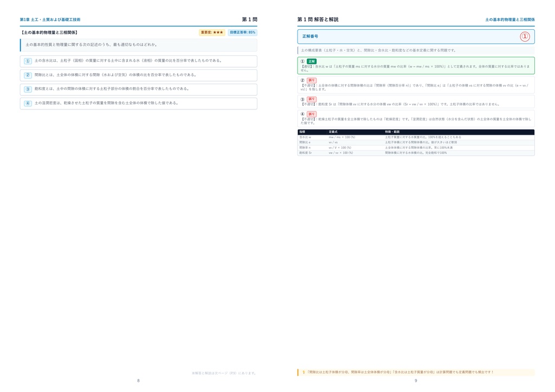555x392 pixels.
Task: Click the blue 土の基本的物理量と三相関係 header on the answer page
Action: pos(509,20)
